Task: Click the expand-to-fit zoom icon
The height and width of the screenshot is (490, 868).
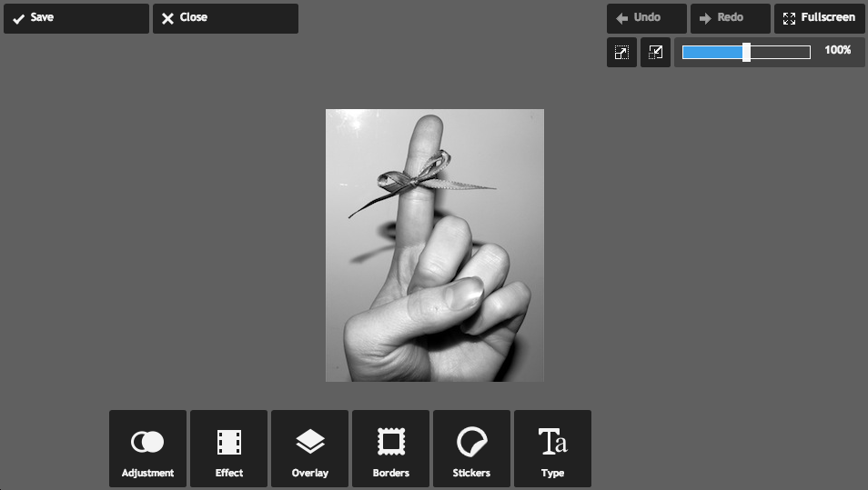Action: 621,53
